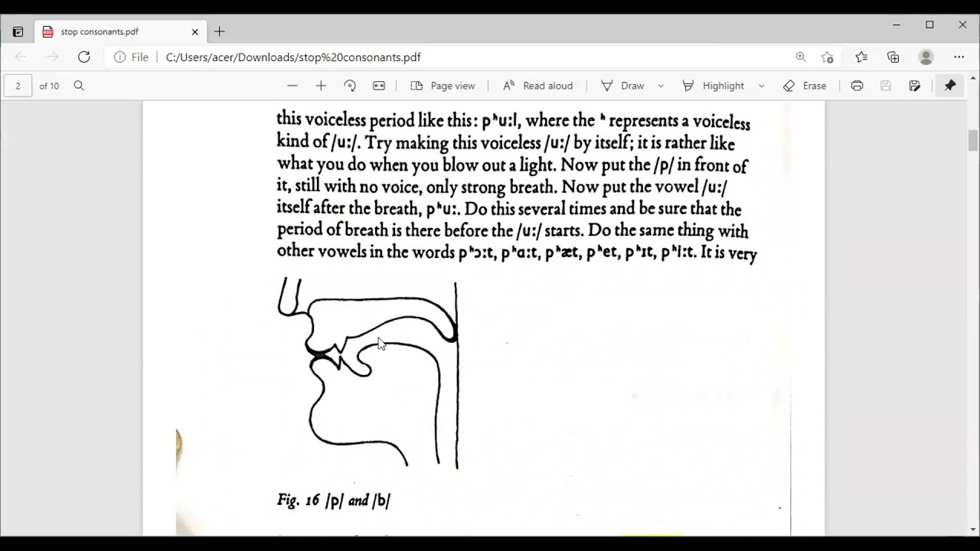Click the scrollbar up arrow
This screenshot has height=551, width=980.
[973, 78]
